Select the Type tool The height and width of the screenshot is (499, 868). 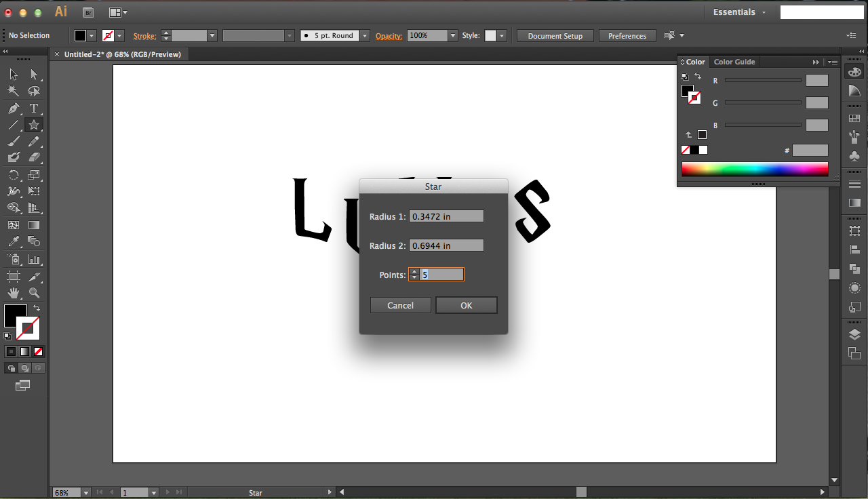[34, 108]
